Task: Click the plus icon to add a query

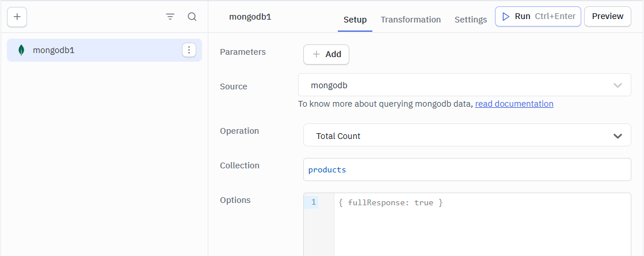Action: coord(17,17)
